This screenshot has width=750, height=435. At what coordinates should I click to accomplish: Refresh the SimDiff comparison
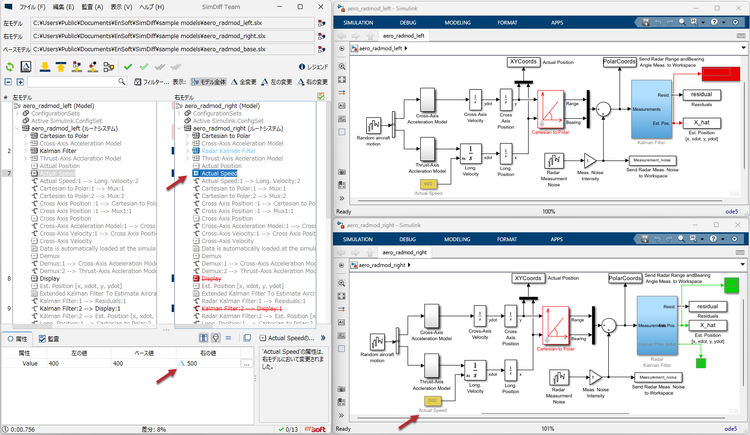click(9, 67)
